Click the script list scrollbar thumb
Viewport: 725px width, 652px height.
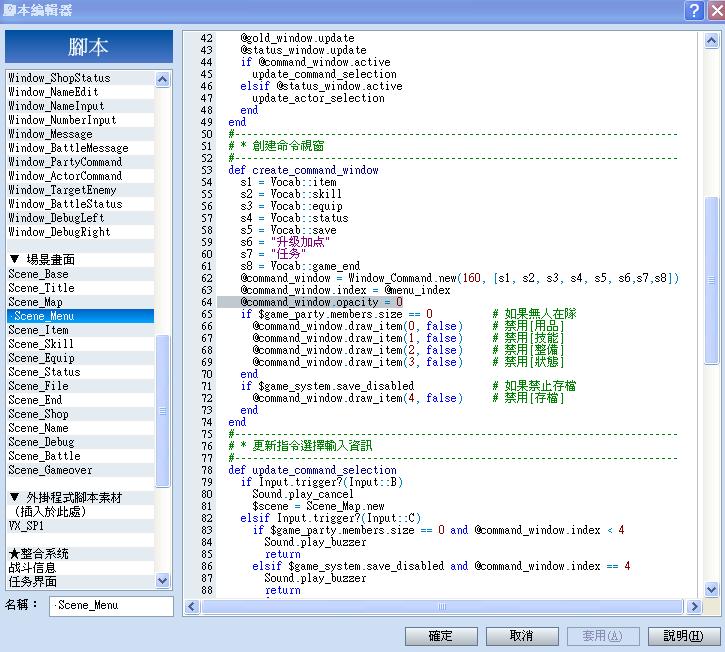(x=162, y=411)
